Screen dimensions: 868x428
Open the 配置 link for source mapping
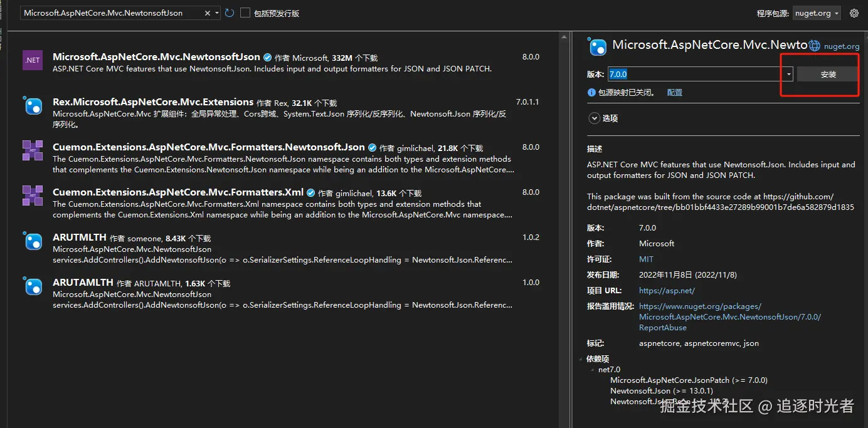[675, 92]
